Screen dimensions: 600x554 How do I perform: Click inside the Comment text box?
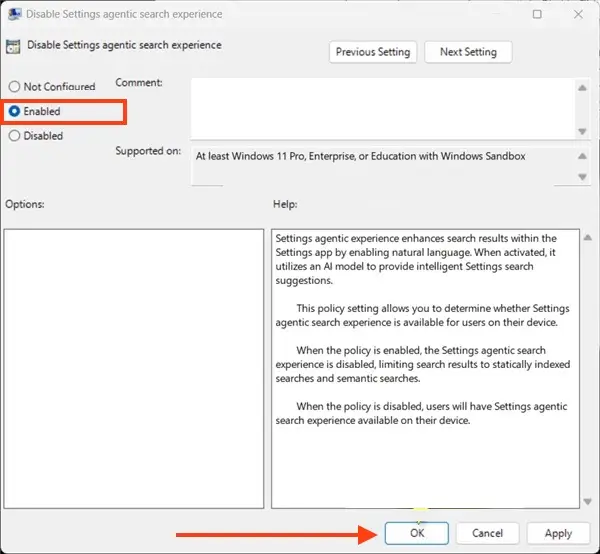pos(380,108)
